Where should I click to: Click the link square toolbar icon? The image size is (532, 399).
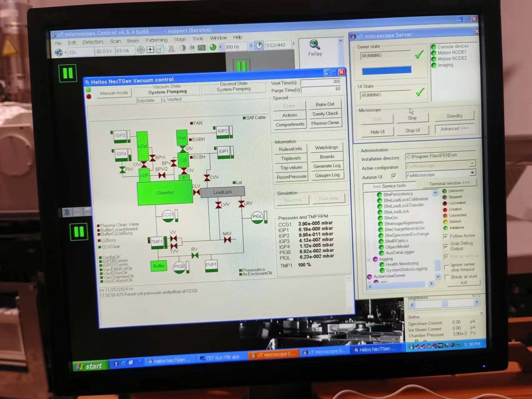tap(160, 49)
